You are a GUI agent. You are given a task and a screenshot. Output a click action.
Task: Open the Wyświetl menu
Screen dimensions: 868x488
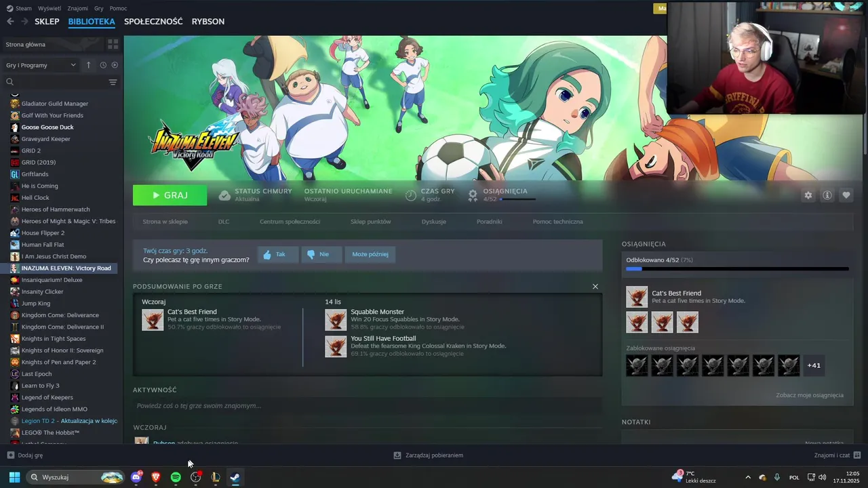(50, 8)
